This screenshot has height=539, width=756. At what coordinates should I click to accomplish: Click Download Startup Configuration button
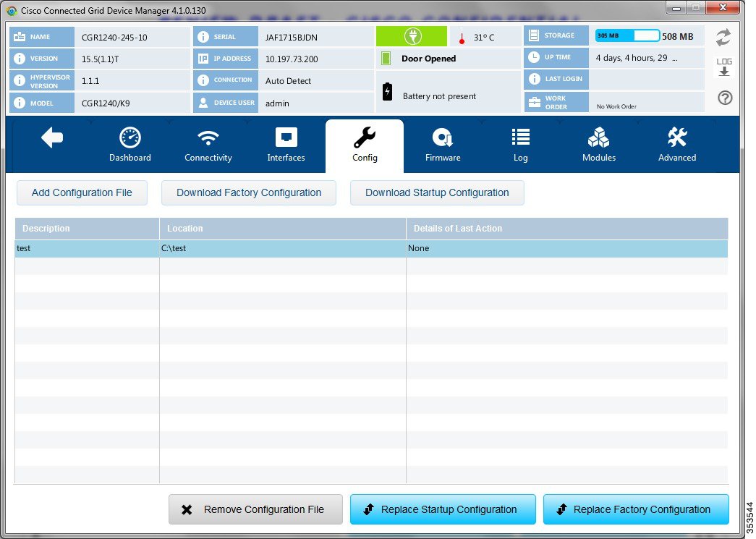437,193
